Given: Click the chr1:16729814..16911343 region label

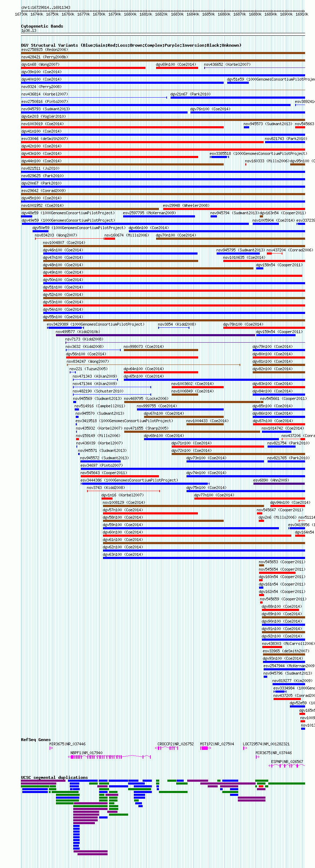Looking at the screenshot, I should (x=46, y=7).
